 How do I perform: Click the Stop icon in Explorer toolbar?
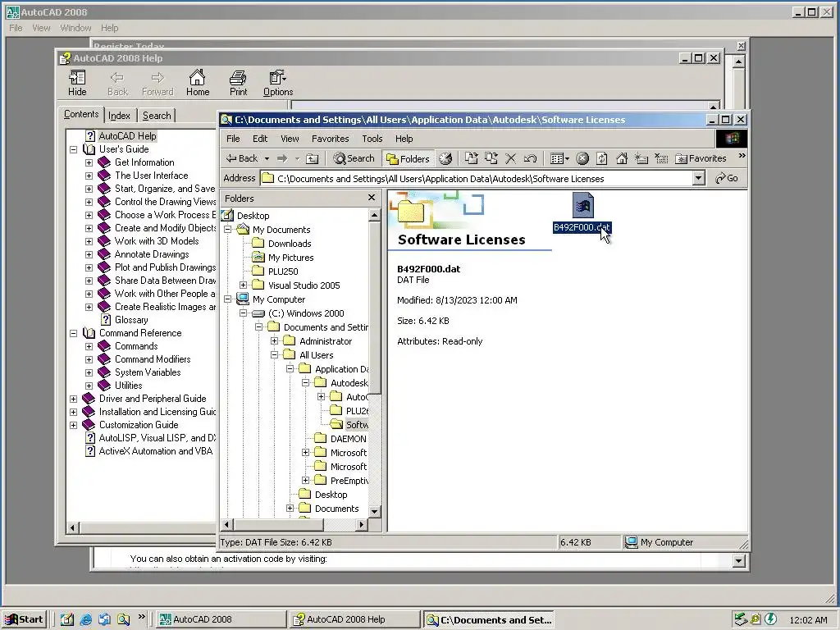point(582,158)
